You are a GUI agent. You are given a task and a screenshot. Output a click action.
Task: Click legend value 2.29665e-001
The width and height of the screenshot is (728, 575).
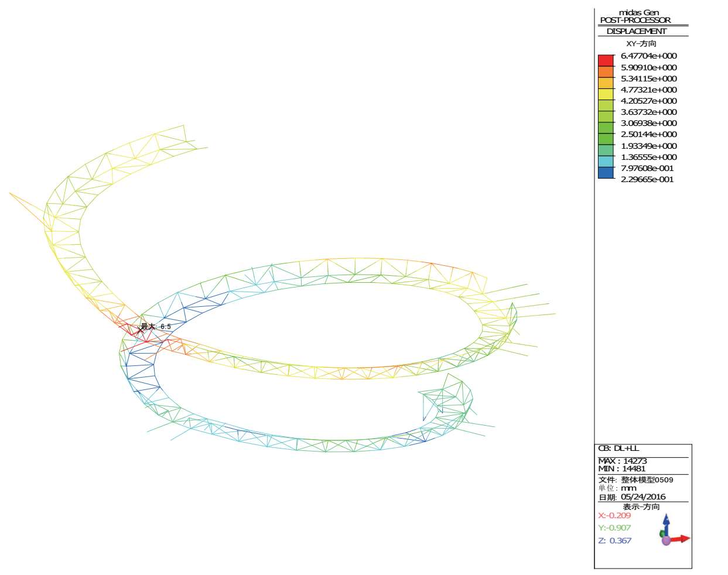tap(647, 179)
